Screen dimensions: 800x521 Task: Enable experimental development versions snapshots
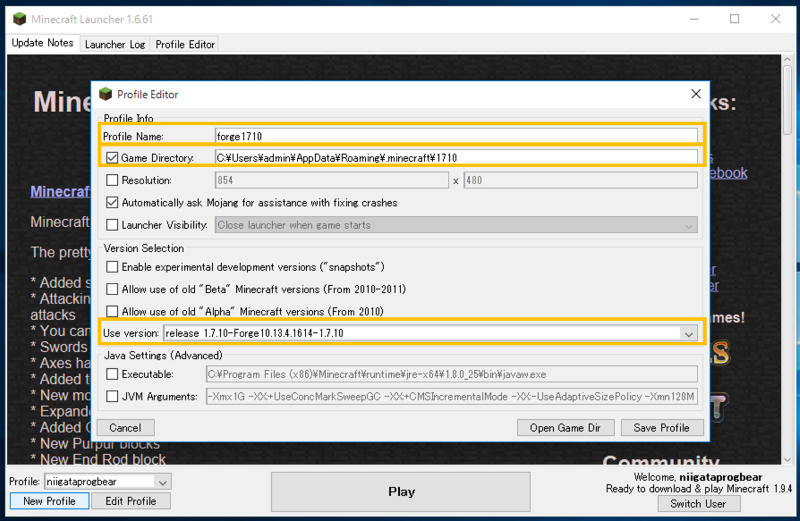(x=112, y=267)
